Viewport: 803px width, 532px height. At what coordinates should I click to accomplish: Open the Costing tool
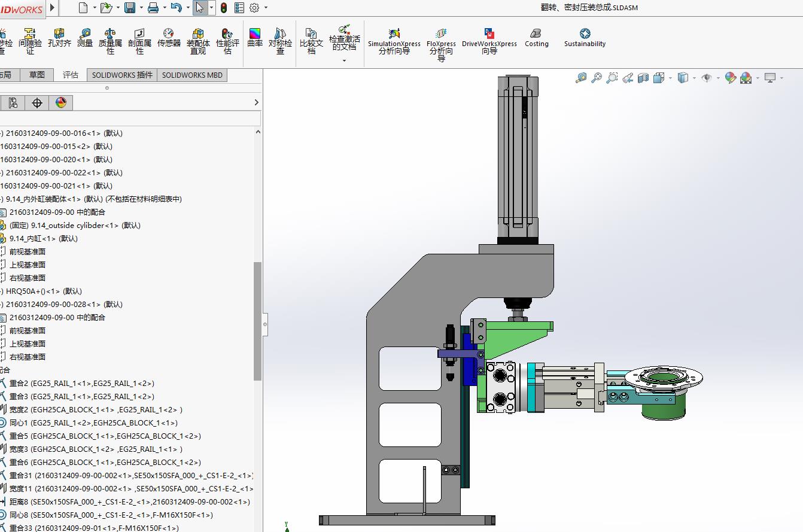click(537, 38)
